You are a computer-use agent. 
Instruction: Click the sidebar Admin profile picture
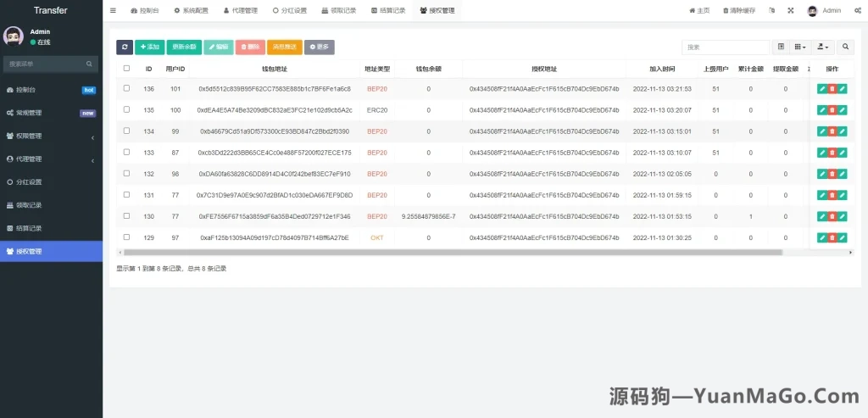point(14,36)
